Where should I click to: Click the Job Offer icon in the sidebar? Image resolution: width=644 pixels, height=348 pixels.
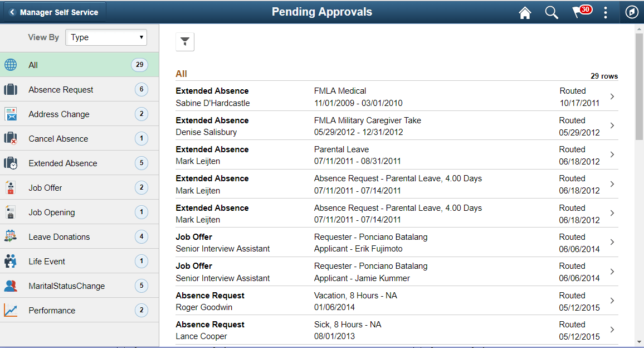coord(10,187)
